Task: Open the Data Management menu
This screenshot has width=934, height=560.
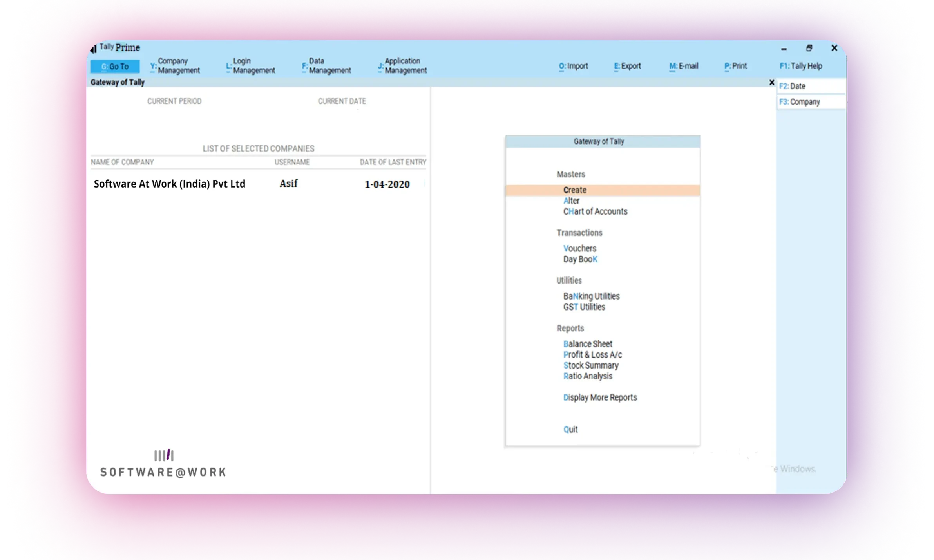Action: pos(326,66)
